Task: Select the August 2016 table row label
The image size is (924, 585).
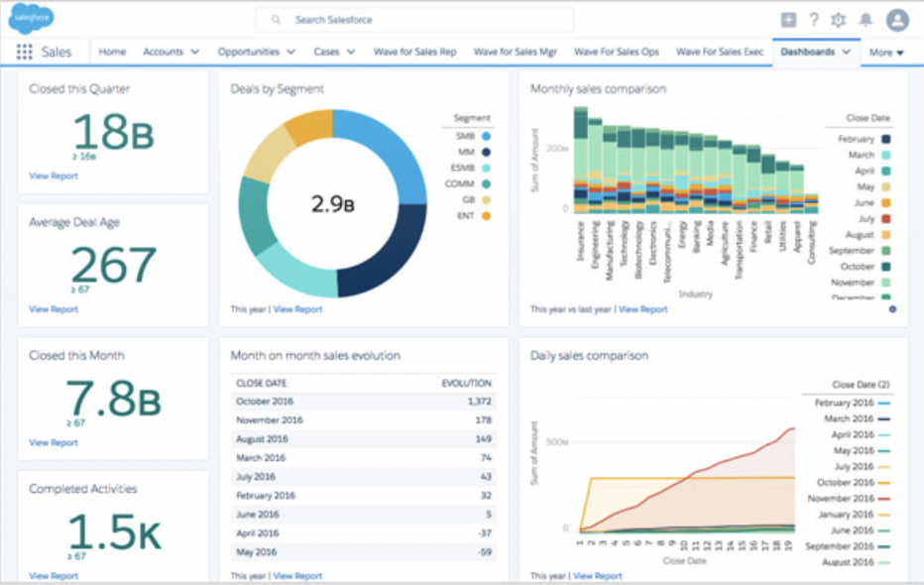Action: click(x=263, y=439)
